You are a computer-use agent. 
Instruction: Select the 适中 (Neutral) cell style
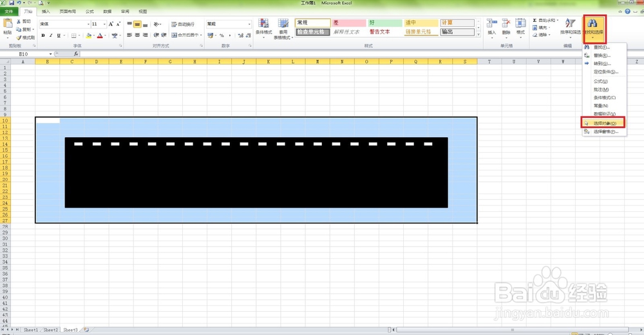(421, 23)
